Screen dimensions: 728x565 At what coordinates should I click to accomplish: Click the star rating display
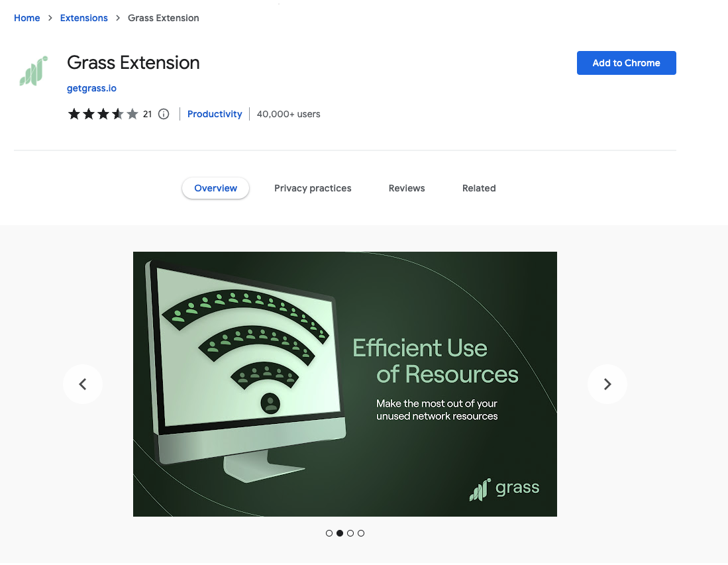coord(103,114)
